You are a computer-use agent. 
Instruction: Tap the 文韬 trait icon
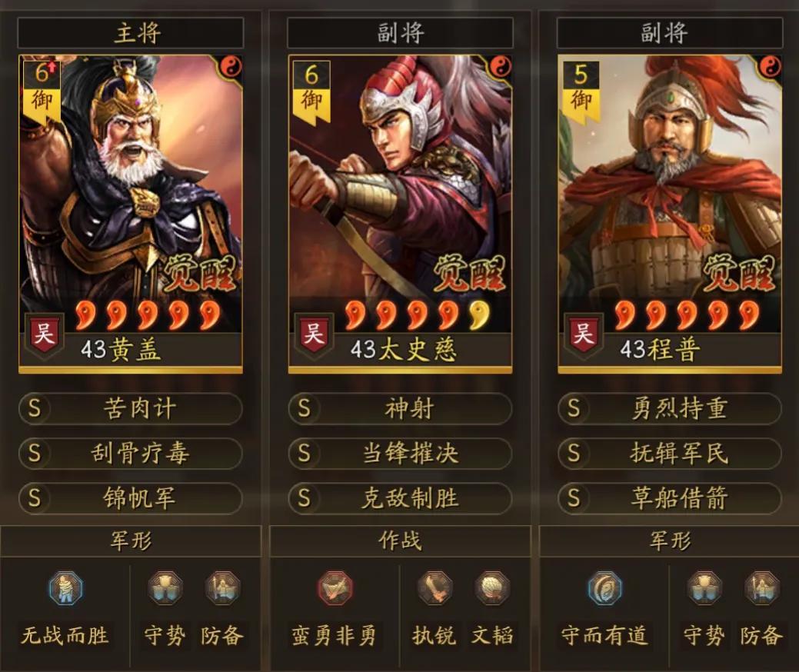pyautogui.click(x=491, y=588)
